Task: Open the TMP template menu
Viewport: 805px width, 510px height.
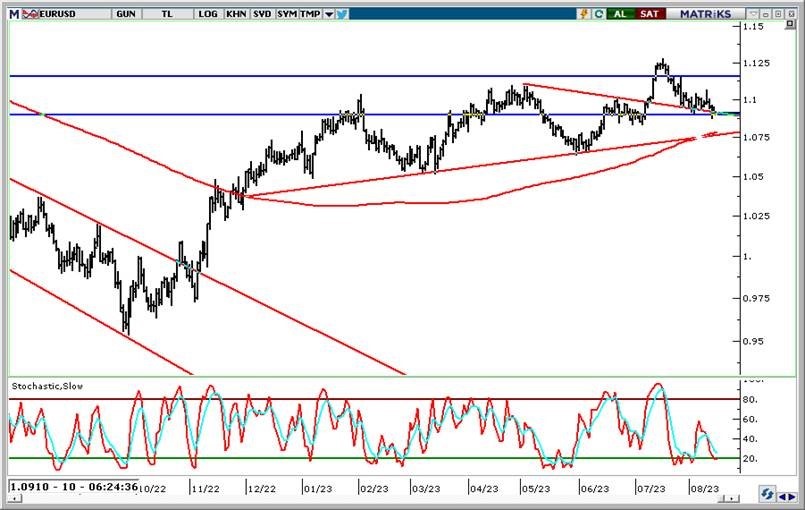Action: coord(311,14)
